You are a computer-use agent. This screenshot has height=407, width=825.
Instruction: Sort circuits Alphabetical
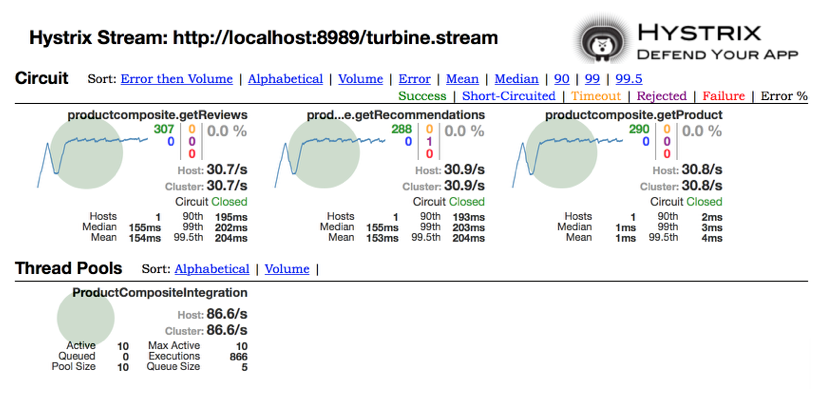click(x=285, y=79)
